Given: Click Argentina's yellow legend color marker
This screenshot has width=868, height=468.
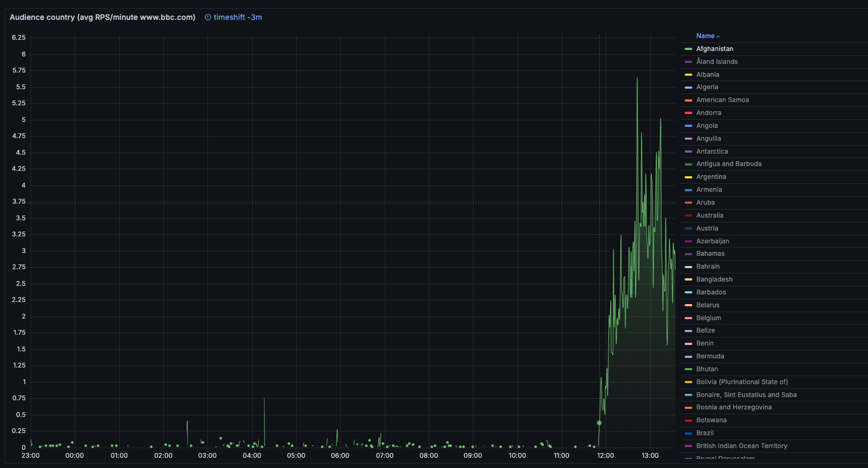Looking at the screenshot, I should coord(688,177).
